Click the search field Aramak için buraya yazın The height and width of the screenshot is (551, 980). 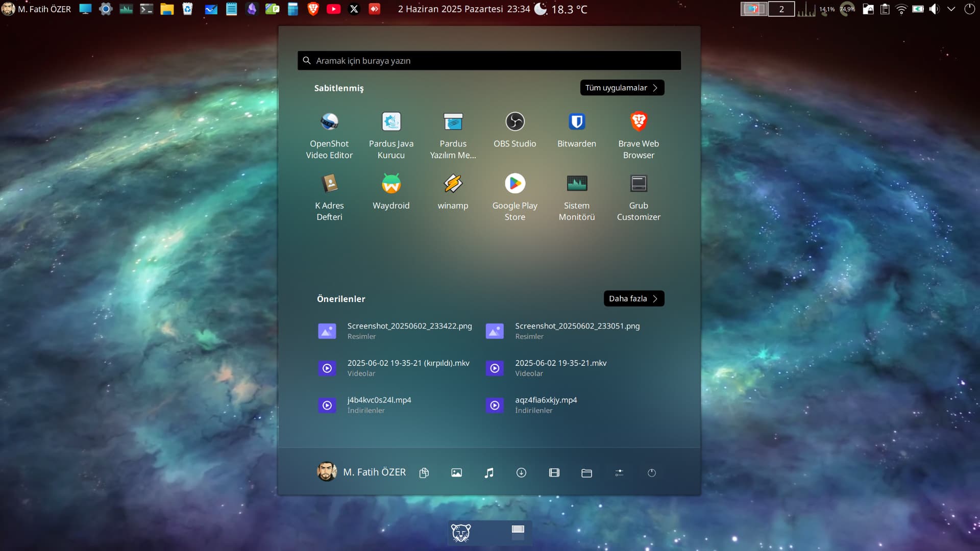(x=489, y=61)
